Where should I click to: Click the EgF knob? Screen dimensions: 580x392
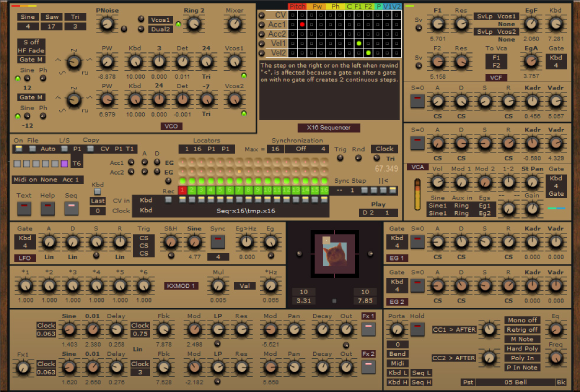(532, 24)
